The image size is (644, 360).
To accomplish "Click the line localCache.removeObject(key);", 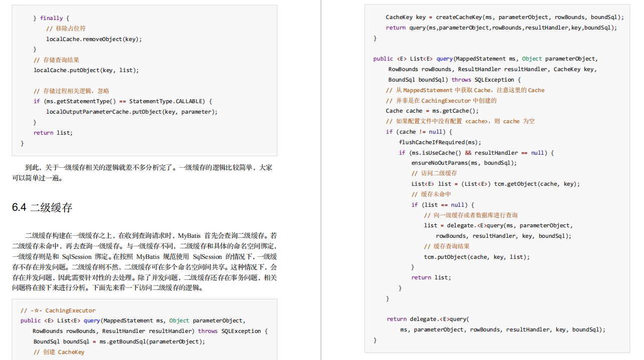I will [x=94, y=39].
